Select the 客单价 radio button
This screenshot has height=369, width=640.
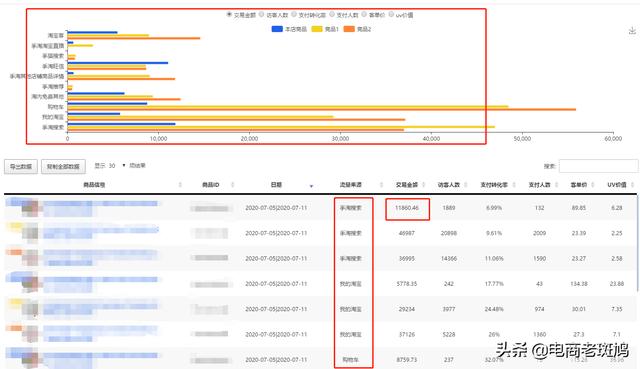tap(364, 14)
